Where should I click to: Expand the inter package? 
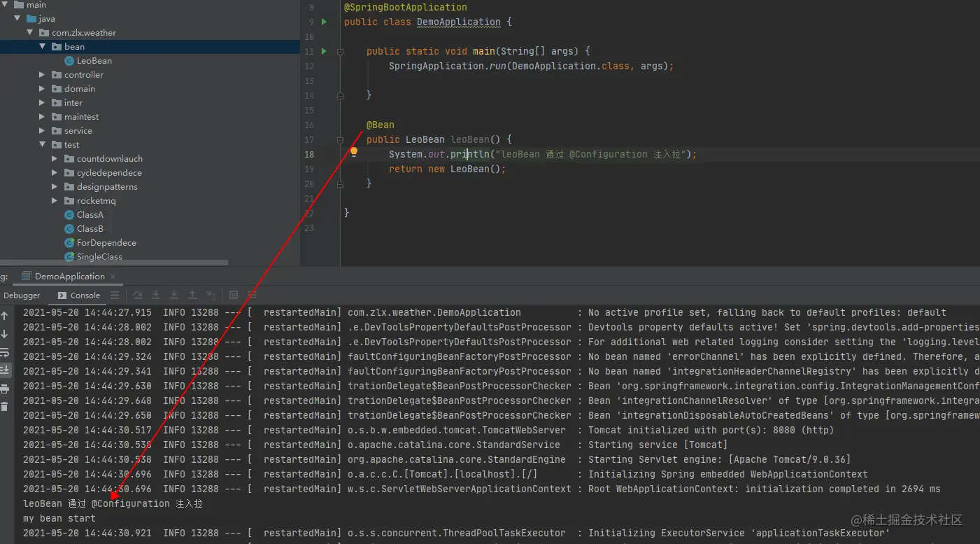pyautogui.click(x=43, y=103)
